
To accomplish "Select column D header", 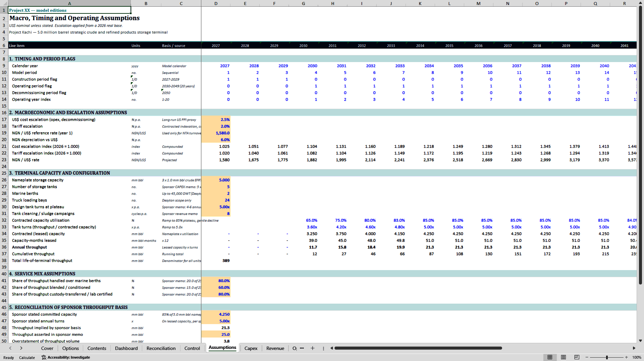I will [x=216, y=3].
